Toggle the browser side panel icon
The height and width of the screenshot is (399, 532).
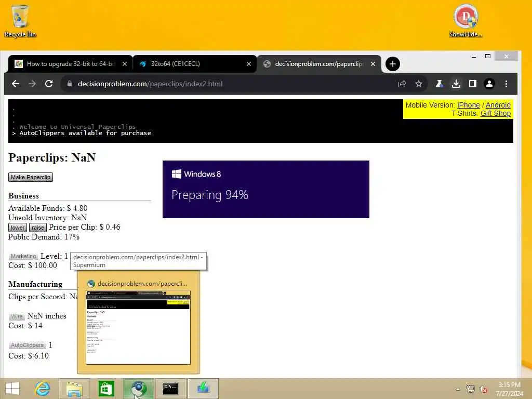[473, 84]
